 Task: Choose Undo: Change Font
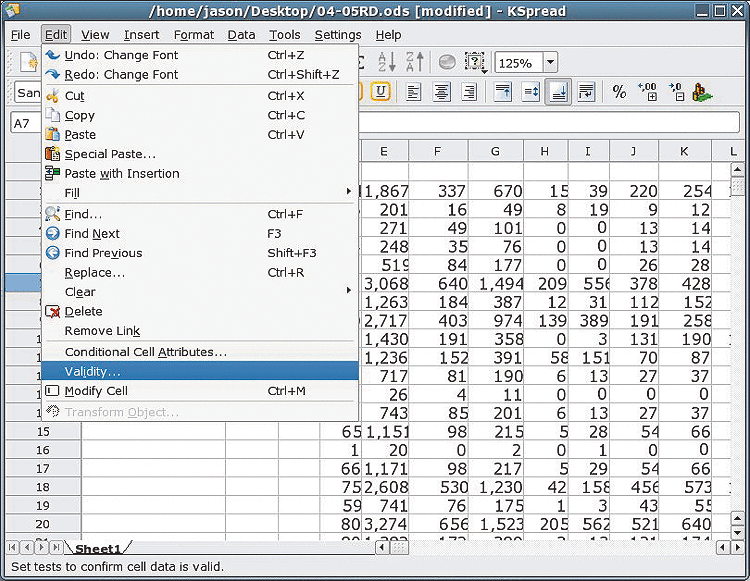coord(200,55)
